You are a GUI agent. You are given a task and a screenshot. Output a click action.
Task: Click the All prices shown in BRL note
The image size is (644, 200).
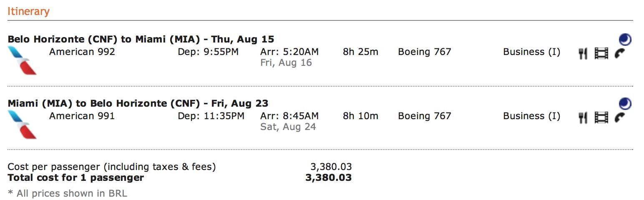[x=68, y=193]
